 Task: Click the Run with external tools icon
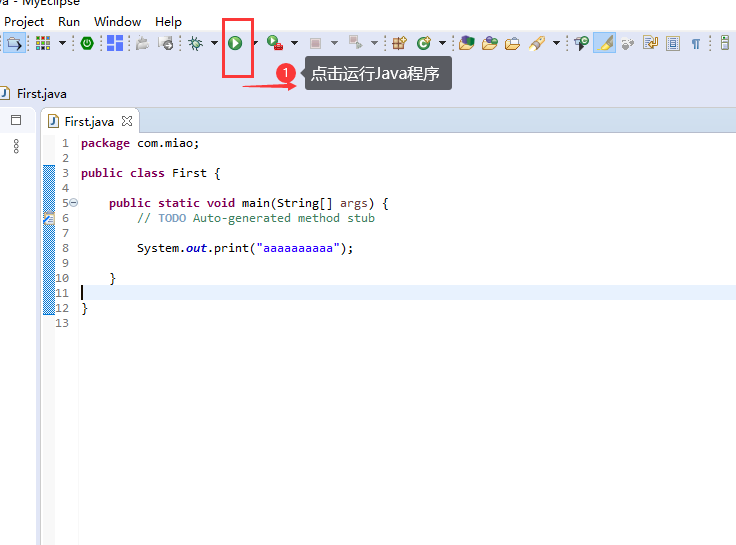coord(275,43)
